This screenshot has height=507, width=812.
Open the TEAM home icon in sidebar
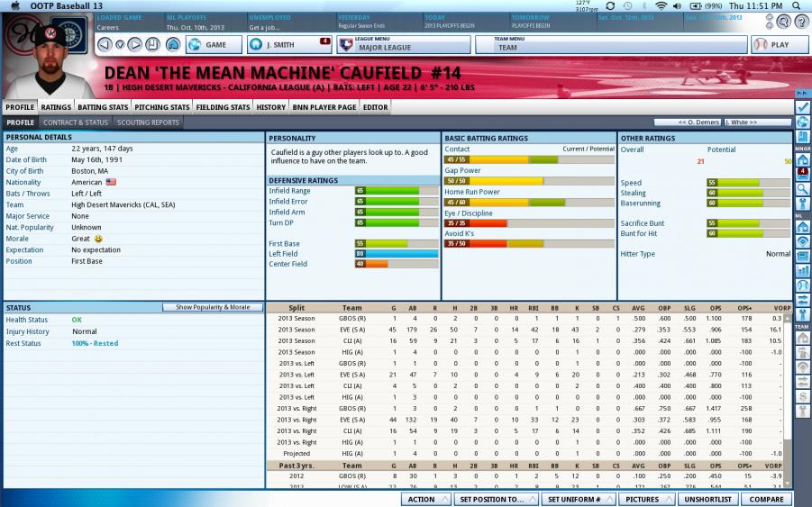tap(803, 338)
